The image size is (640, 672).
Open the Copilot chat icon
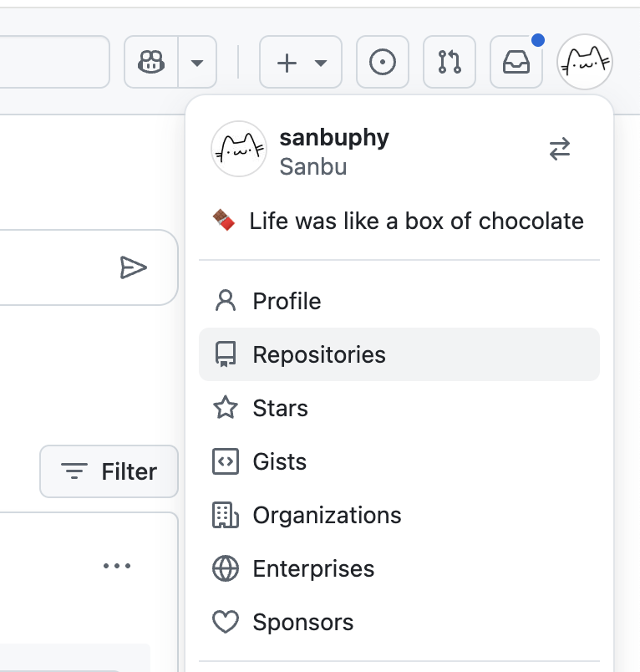[151, 62]
